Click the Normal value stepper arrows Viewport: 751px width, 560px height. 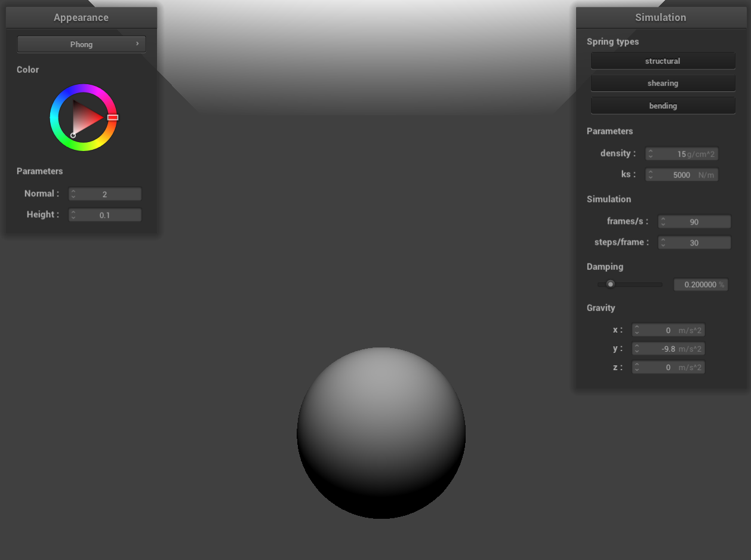pos(73,194)
